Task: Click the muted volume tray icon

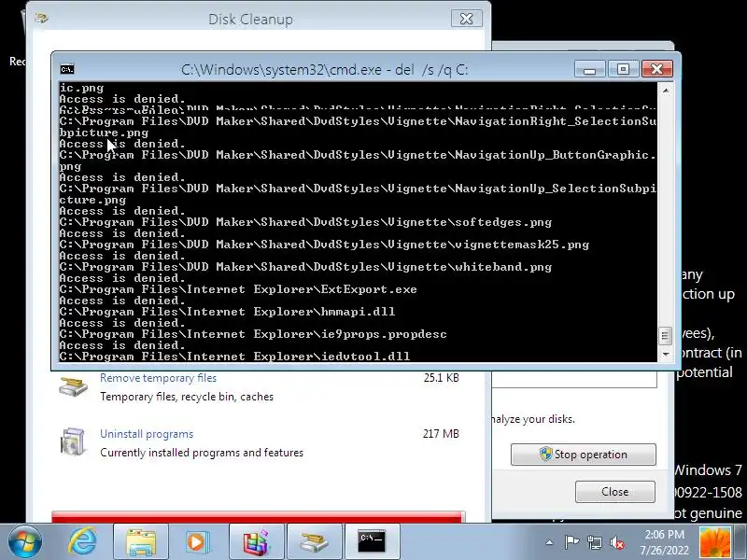Action: pyautogui.click(x=617, y=542)
